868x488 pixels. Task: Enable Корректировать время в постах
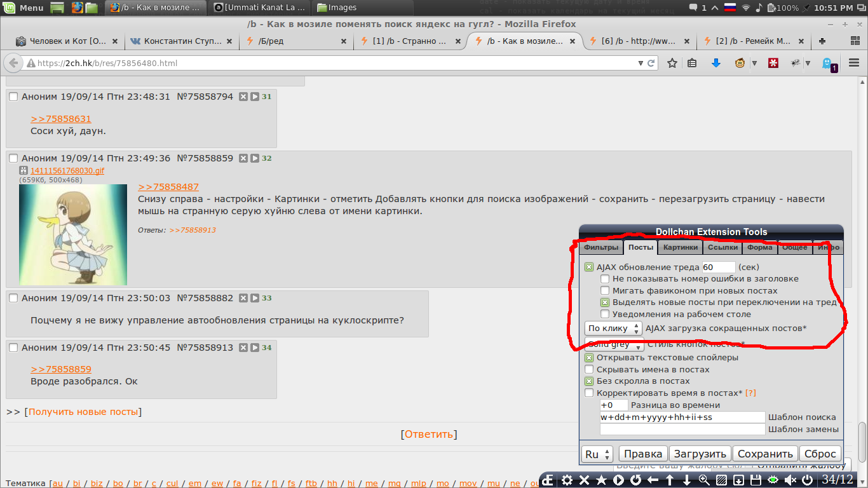click(589, 393)
